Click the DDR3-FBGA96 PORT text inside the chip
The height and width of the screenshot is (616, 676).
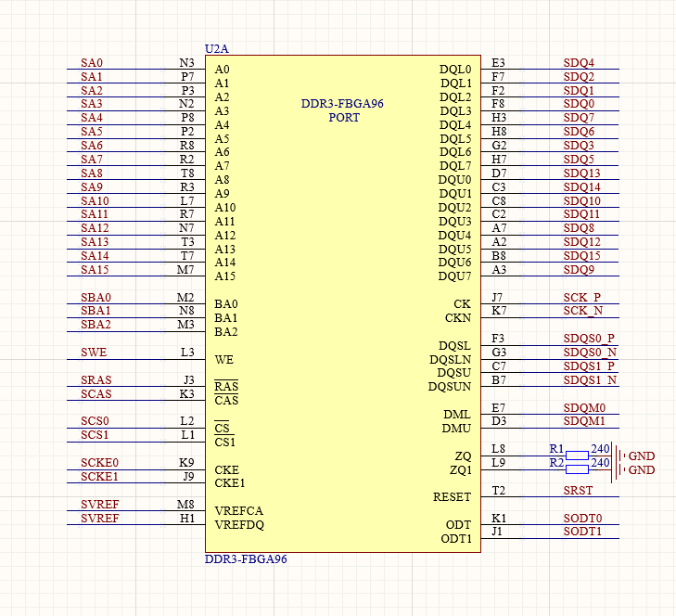coord(342,110)
